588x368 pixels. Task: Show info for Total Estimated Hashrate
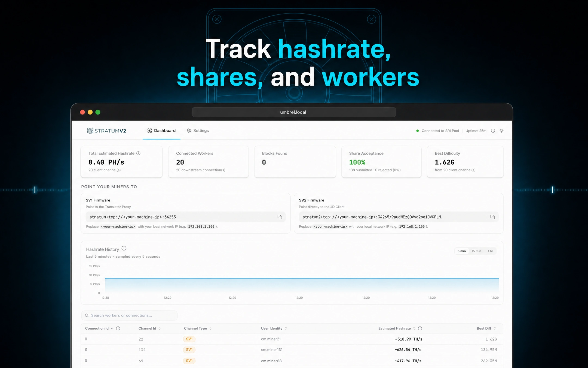coord(139,153)
